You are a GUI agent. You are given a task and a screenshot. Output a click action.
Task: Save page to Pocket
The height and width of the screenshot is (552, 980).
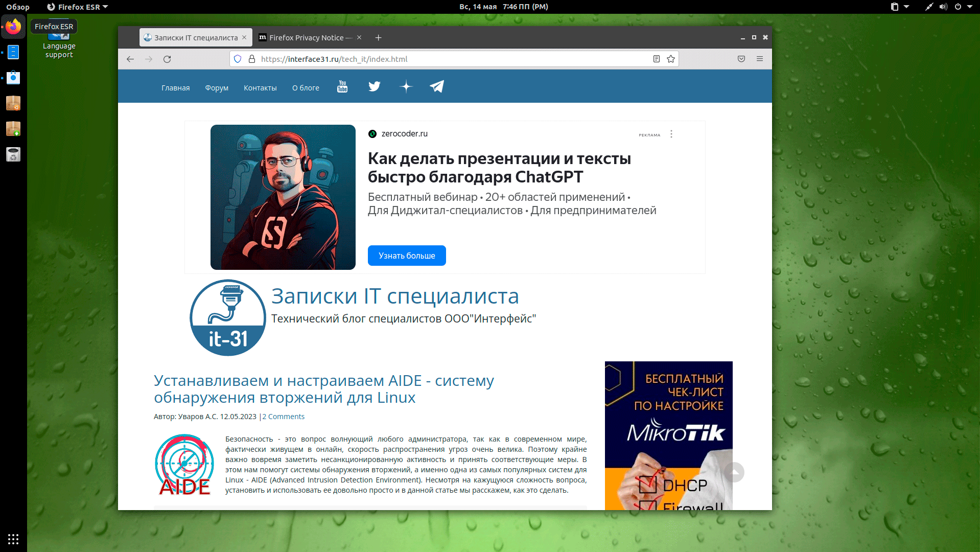741,59
